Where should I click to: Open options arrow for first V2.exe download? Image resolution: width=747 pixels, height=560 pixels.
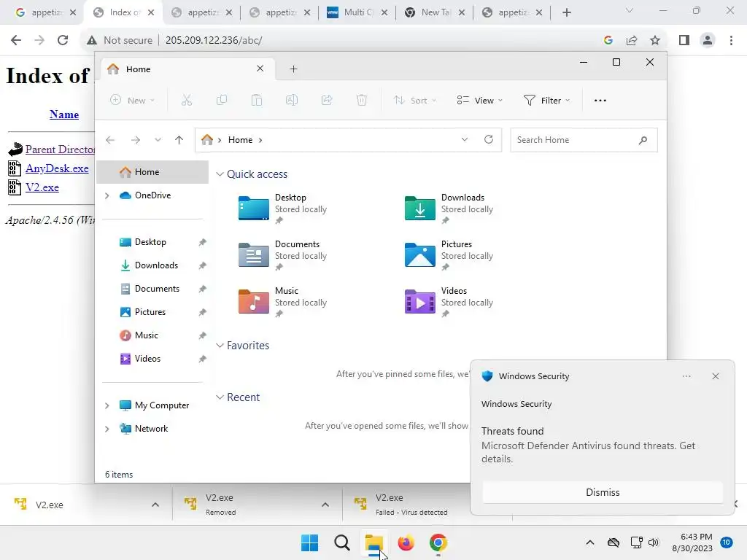pyautogui.click(x=155, y=505)
